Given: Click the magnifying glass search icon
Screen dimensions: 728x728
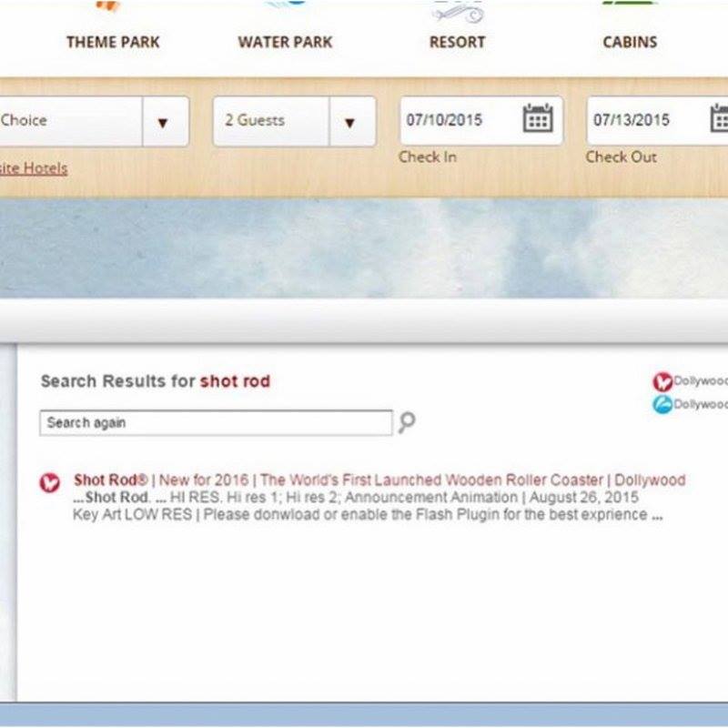Looking at the screenshot, I should (x=407, y=422).
